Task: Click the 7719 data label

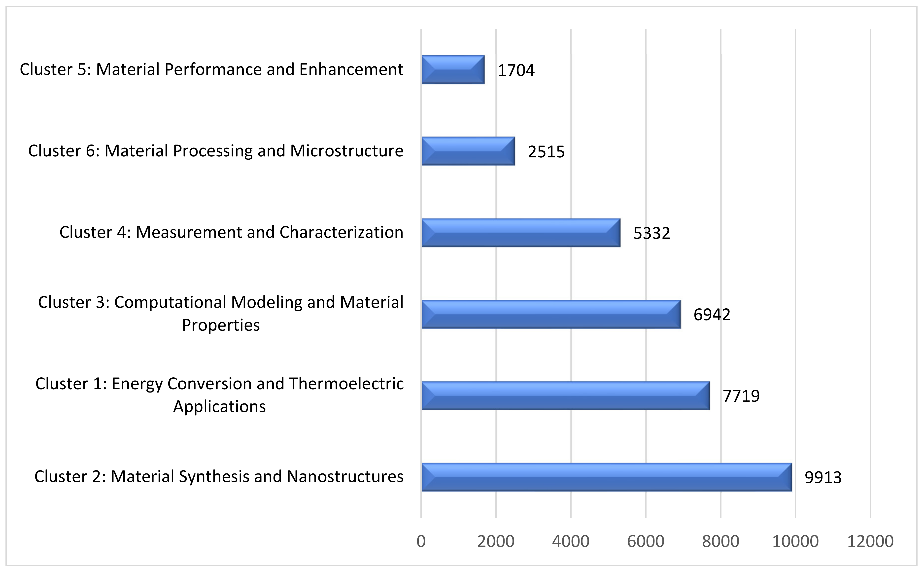Action: (x=741, y=396)
